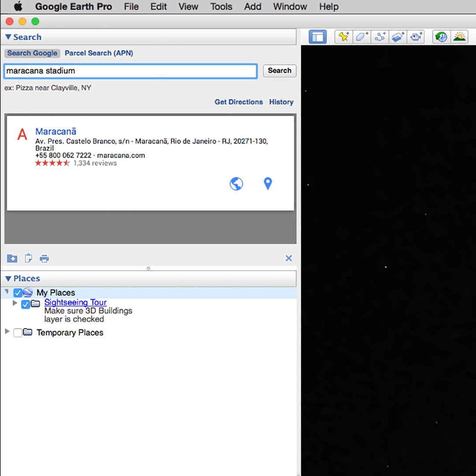Uncheck the My Places checkbox
This screenshot has width=476, height=476.
point(18,293)
